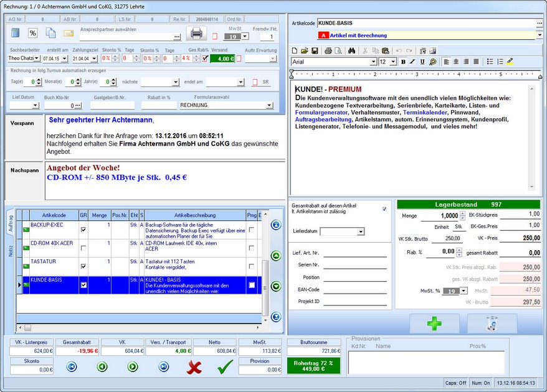Align text right
Viewport: 547px width, 392px height.
tap(466, 62)
